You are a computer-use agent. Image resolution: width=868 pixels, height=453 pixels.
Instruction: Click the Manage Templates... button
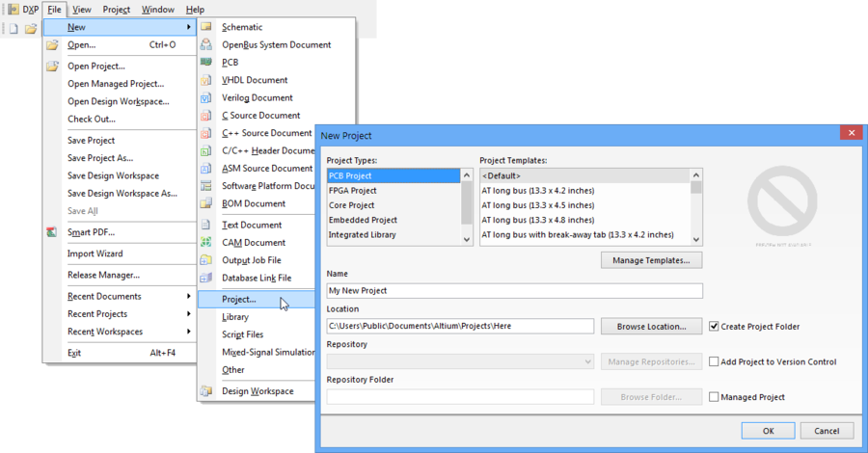pyautogui.click(x=652, y=260)
